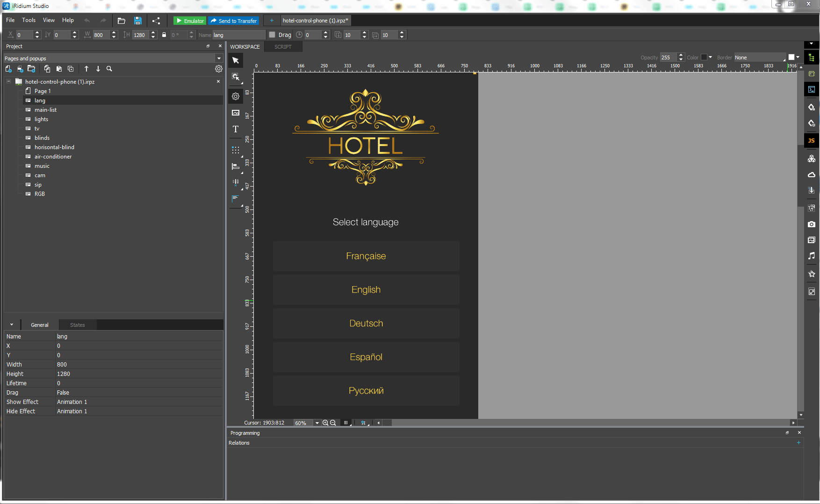Viewport: 820px width, 504px height.
Task: Toggle the grid display button below the canvas
Action: point(346,423)
